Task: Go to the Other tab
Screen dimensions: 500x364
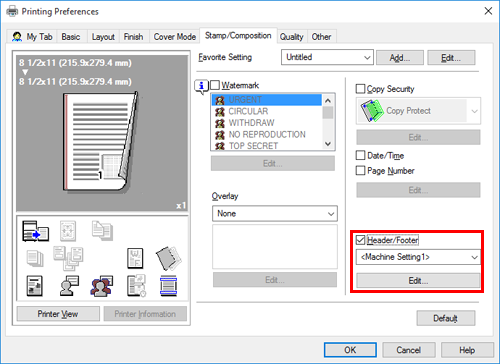Action: coord(321,37)
